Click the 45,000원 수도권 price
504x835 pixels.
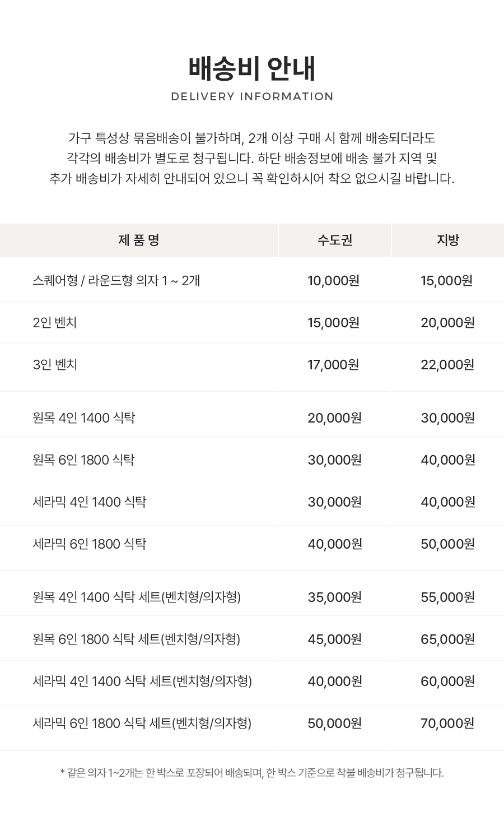tap(334, 639)
